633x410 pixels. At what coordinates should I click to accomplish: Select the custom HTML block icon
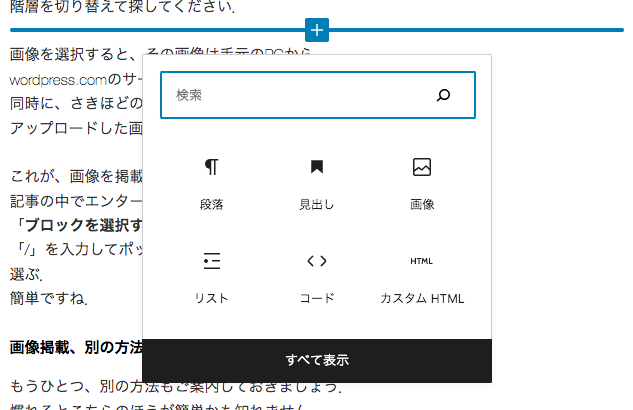pos(422,261)
